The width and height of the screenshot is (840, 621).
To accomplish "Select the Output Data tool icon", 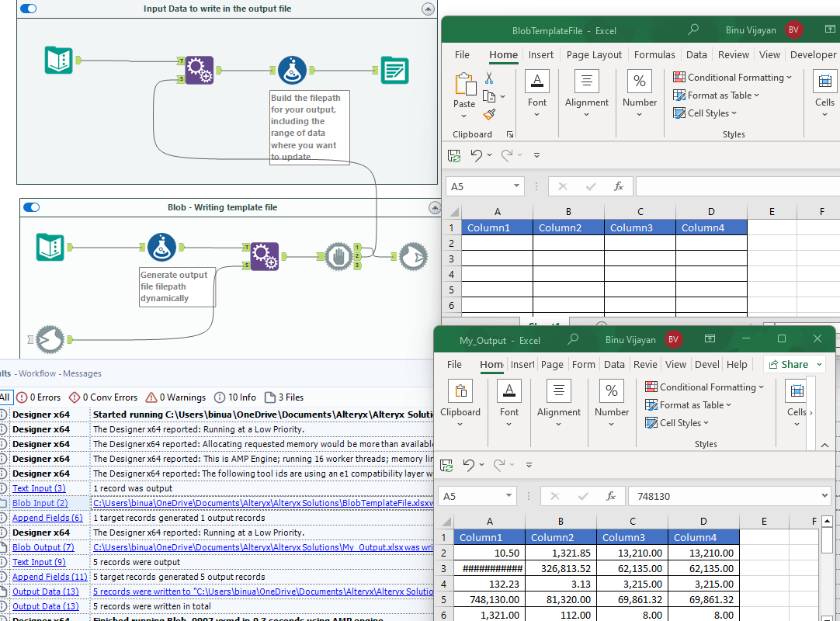I will pos(394,71).
